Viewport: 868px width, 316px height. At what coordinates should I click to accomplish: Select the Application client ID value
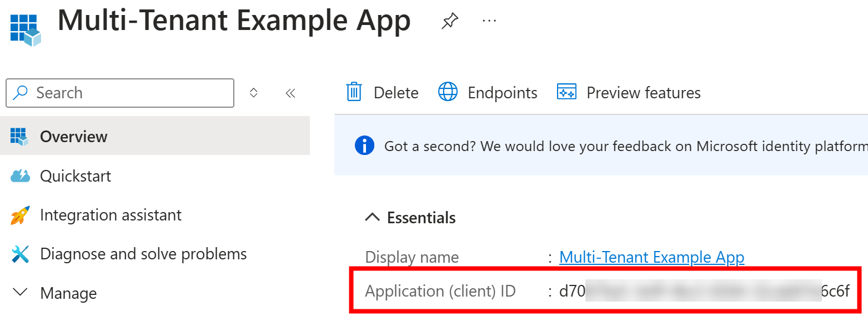[704, 290]
